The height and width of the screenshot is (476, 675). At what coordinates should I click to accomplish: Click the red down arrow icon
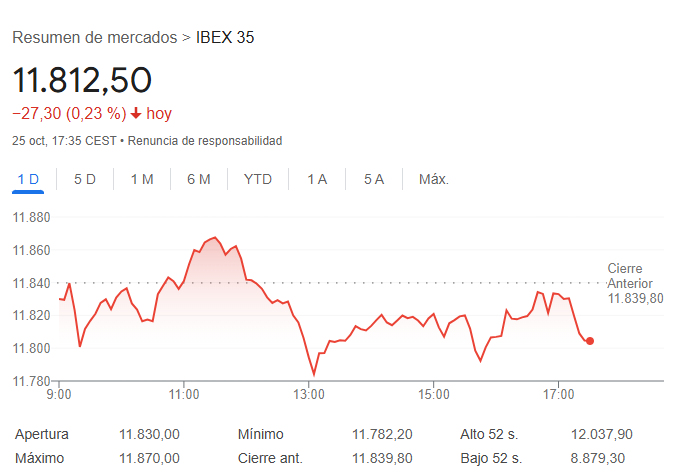(136, 114)
